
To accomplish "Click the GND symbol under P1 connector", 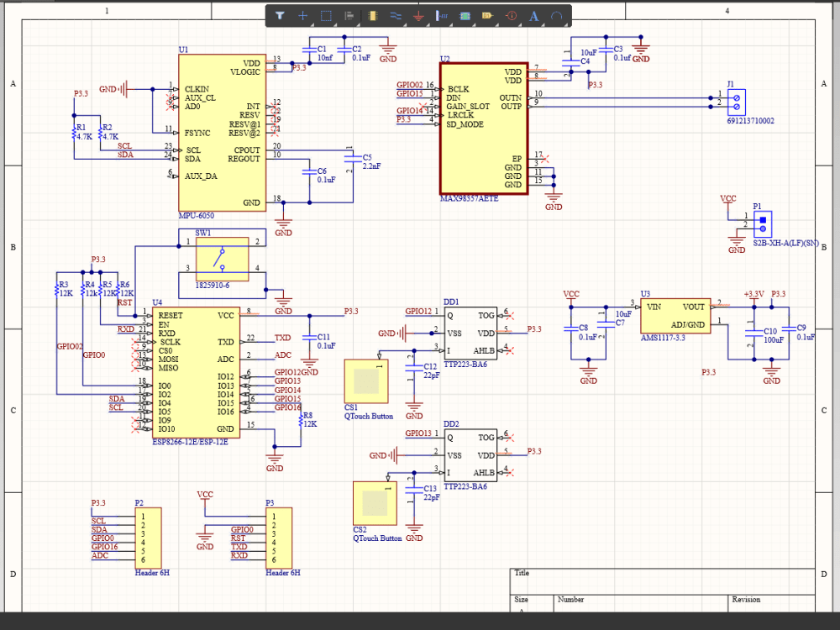I will [x=737, y=244].
